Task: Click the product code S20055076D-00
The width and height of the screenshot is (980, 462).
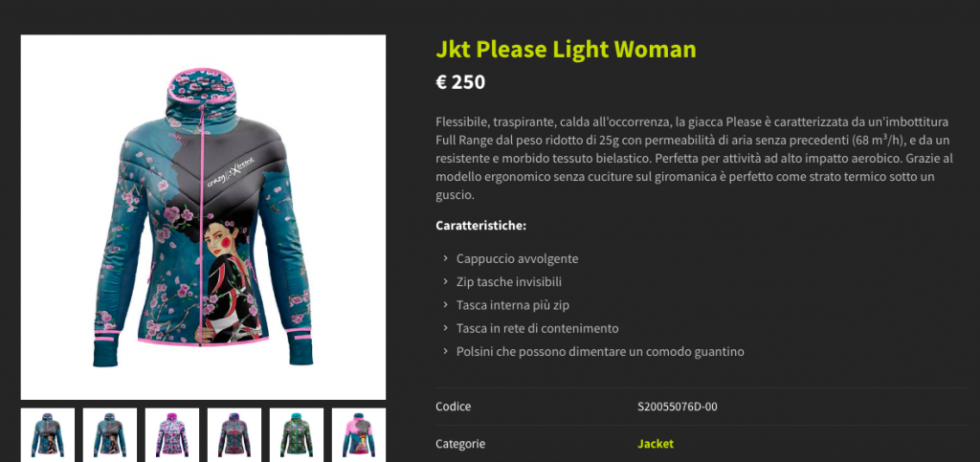Action: [678, 407]
